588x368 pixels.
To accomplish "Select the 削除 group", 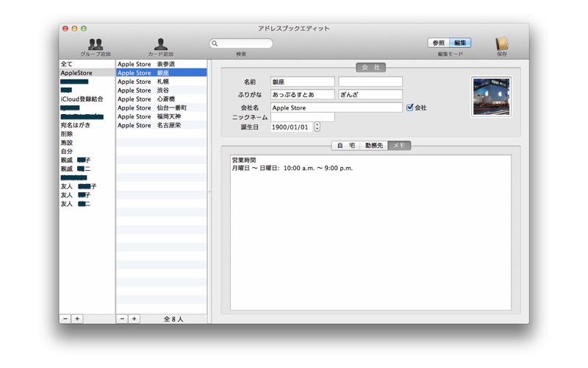I will [x=87, y=134].
